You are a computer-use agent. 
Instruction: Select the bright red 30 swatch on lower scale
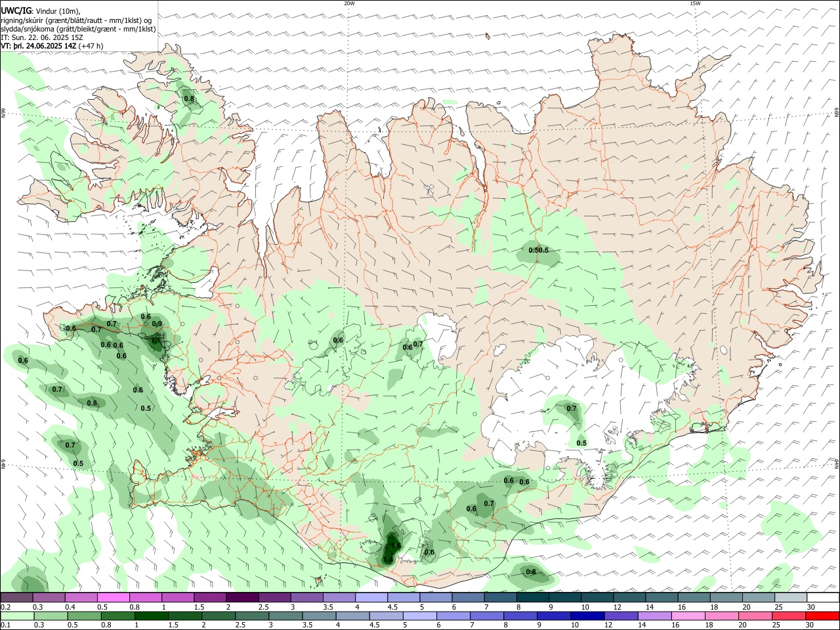pos(823,616)
